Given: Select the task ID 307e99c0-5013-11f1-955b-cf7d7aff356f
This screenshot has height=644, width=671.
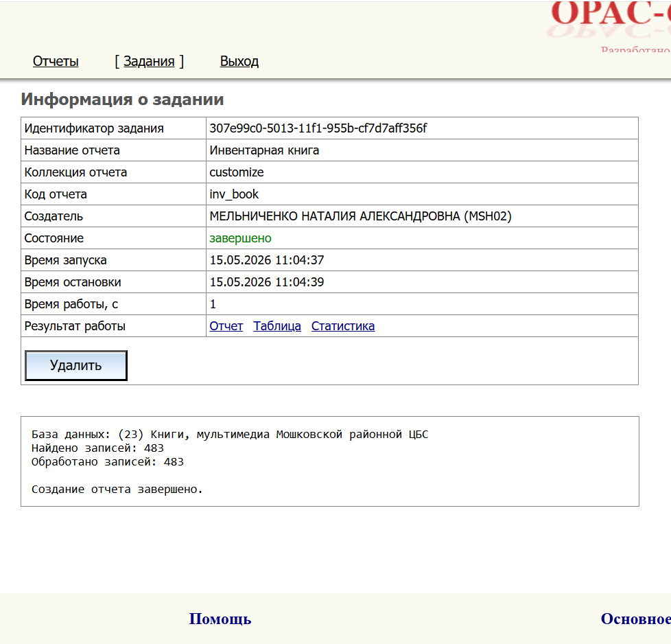Looking at the screenshot, I should coord(318,128).
